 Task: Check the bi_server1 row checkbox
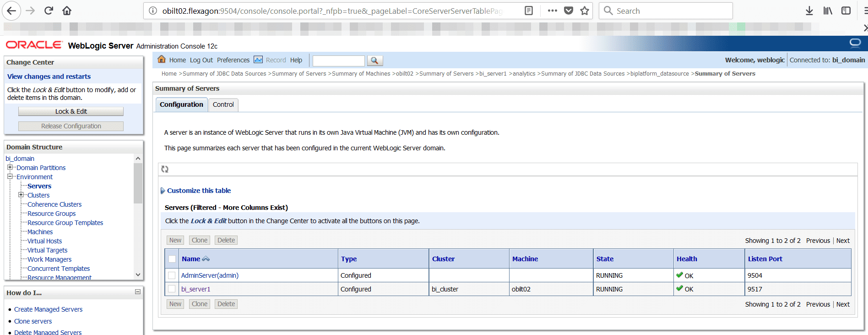click(172, 289)
